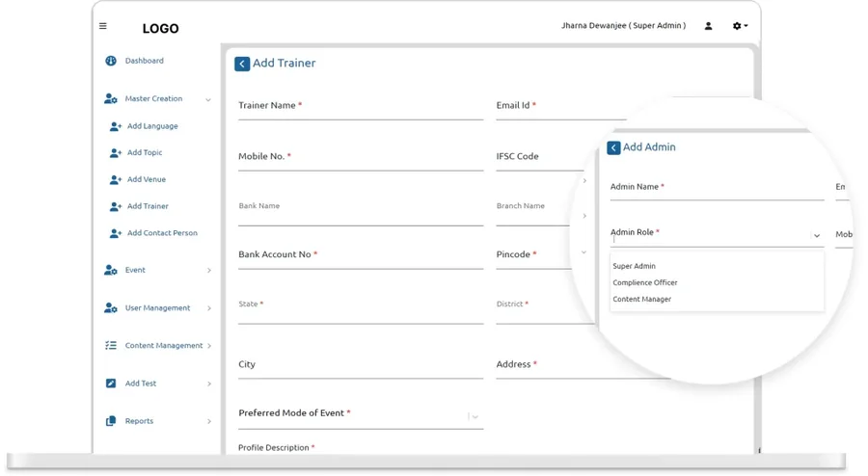Open the Add Language page

[x=152, y=126]
